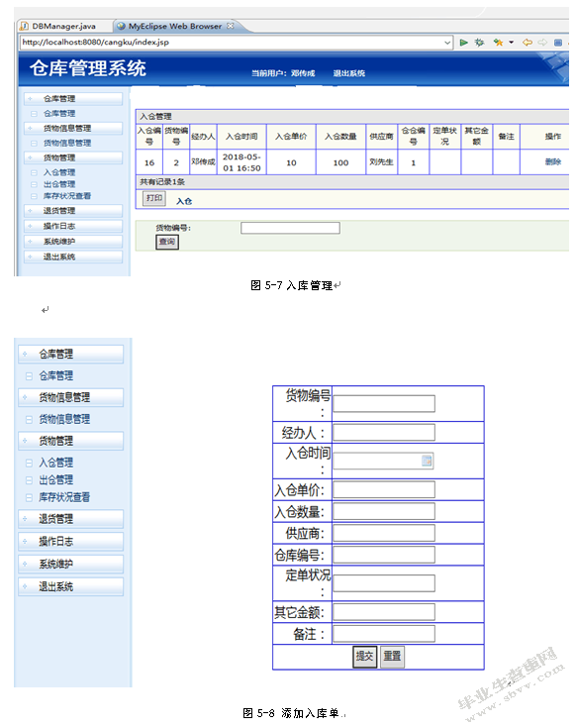This screenshot has height=728, width=576.
Task: Expand 仓库管理 header in figure 5-7 sidebar
Action: tap(73, 98)
